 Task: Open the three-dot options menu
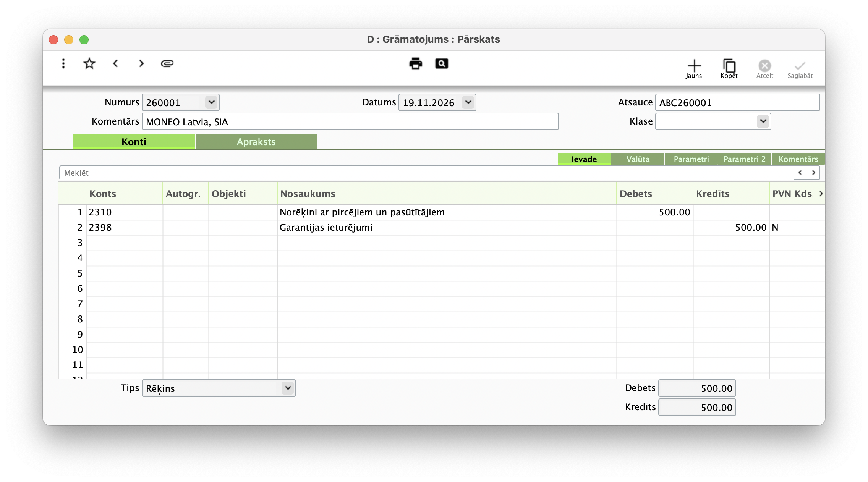coord(63,63)
